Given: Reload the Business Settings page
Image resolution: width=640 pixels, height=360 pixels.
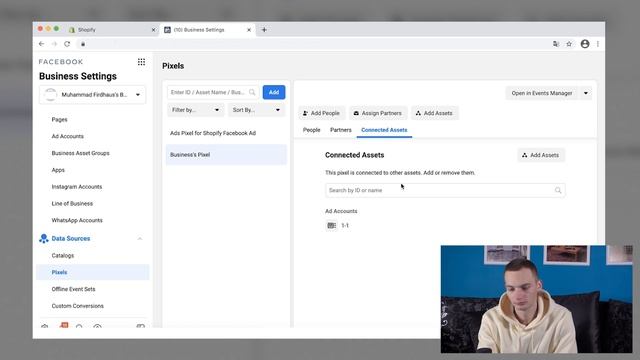Looking at the screenshot, I should pyautogui.click(x=67, y=44).
